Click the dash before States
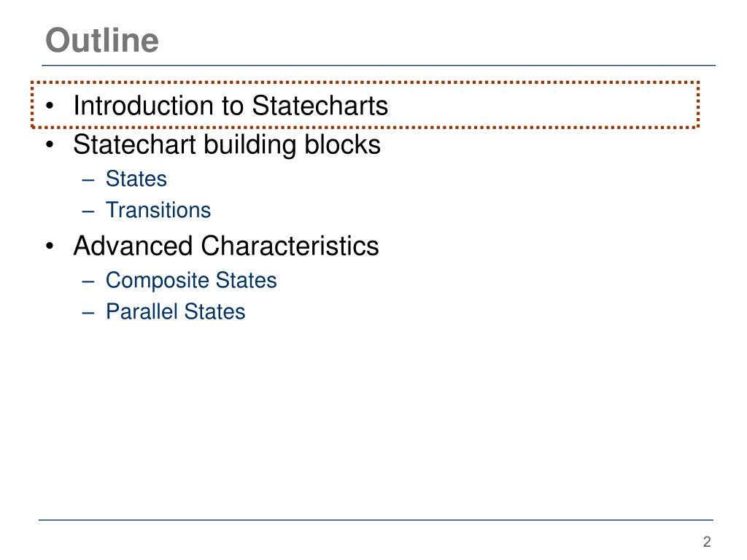This screenshot has width=747, height=560. 88,180
